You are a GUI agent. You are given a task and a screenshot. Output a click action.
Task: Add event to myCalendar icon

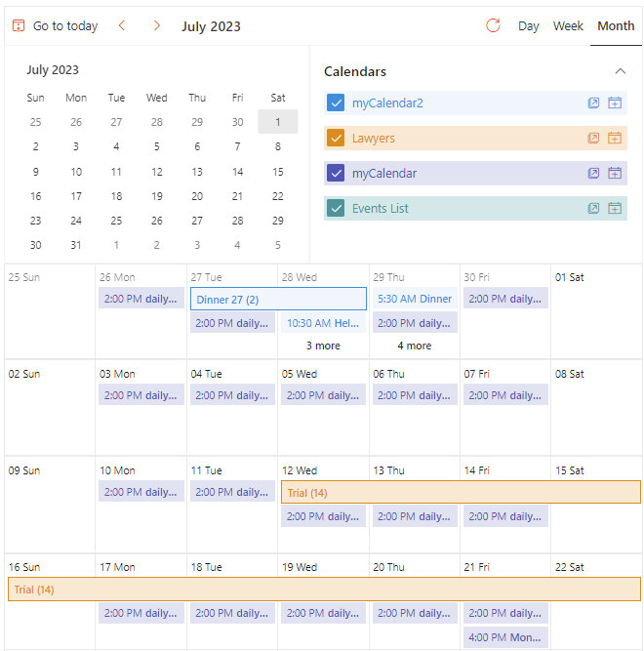coord(615,173)
